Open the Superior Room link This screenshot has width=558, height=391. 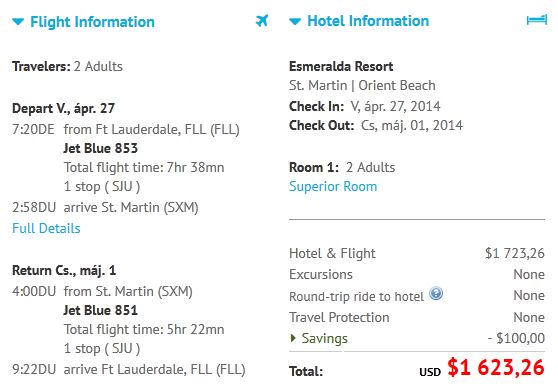tap(333, 186)
